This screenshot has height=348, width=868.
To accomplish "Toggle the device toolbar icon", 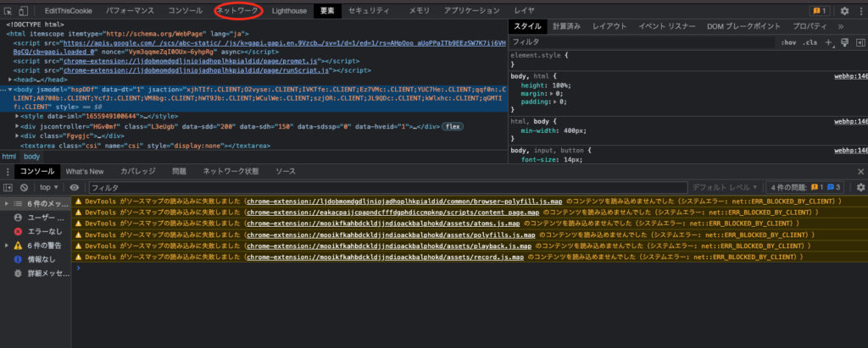I will pyautogui.click(x=25, y=11).
